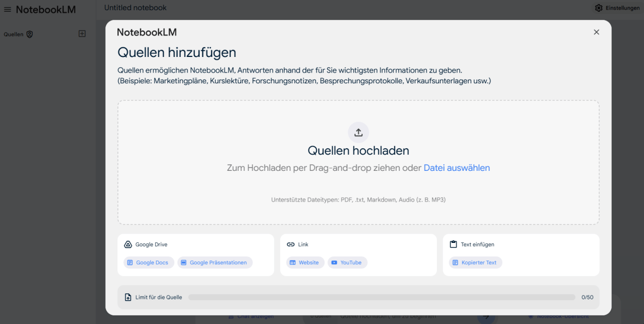Enable the YouTube link option
The width and height of the screenshot is (644, 324).
(347, 262)
